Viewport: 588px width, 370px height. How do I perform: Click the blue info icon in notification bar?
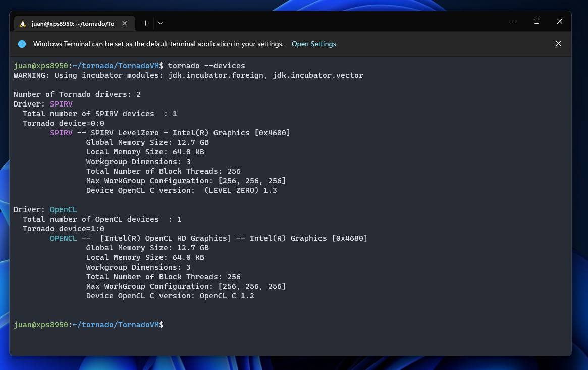click(x=22, y=44)
